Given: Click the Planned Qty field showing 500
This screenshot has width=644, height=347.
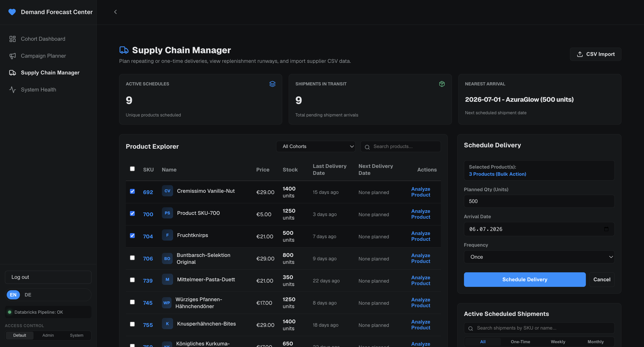Looking at the screenshot, I should (539, 201).
